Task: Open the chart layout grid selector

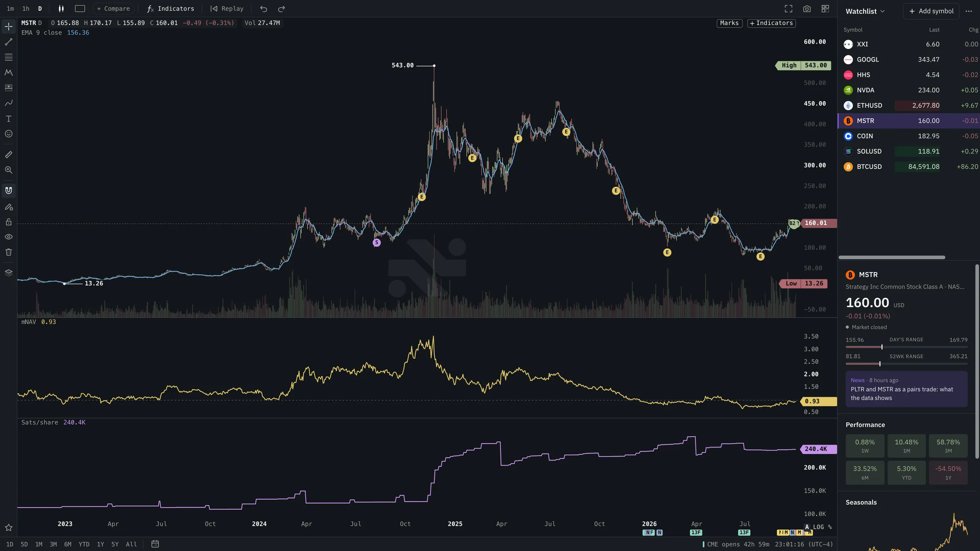Action: tap(825, 9)
